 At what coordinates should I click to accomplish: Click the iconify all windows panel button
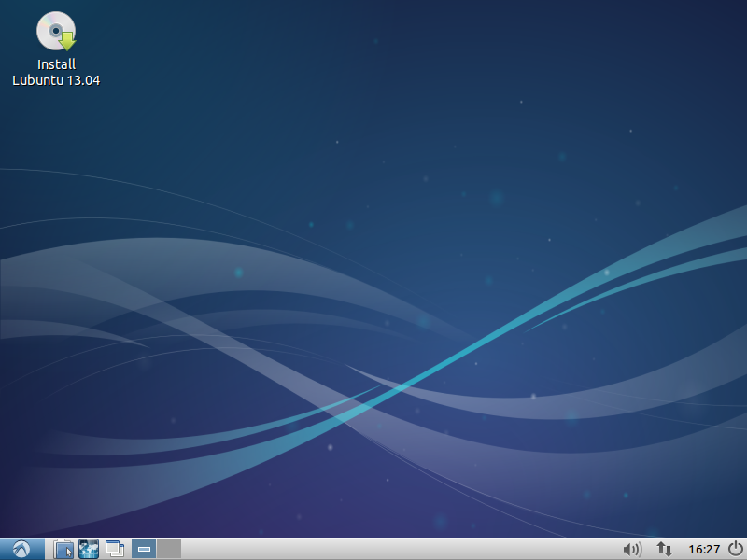coord(115,550)
